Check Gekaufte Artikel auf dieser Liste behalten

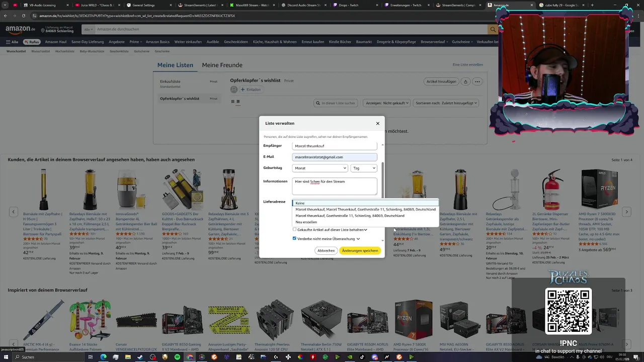(x=295, y=229)
